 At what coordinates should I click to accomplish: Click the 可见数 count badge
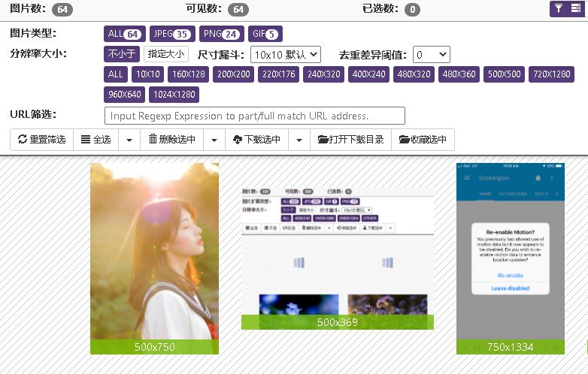[x=238, y=9]
